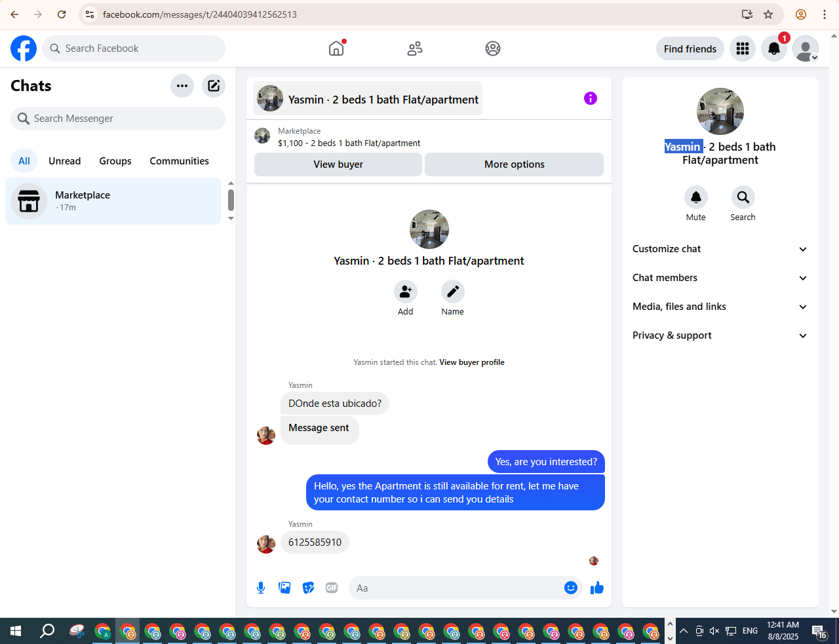Select the All chats tab
Viewport: 839px width, 644px height.
(24, 161)
